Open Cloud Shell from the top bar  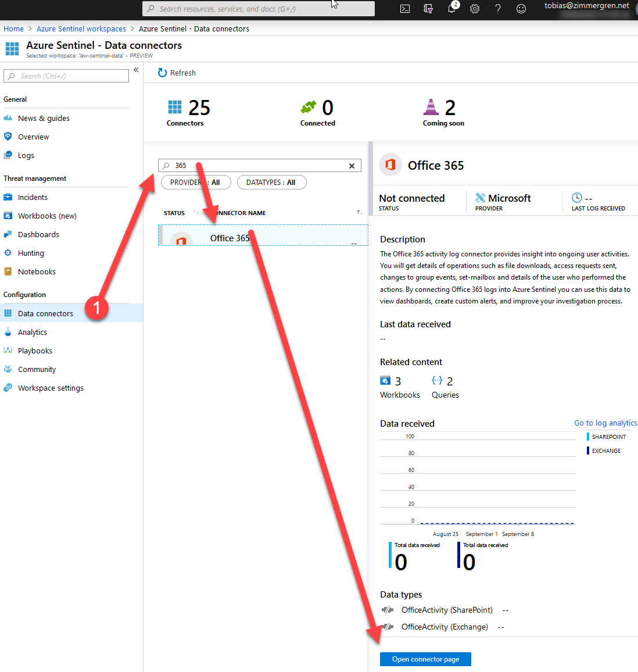pos(405,9)
